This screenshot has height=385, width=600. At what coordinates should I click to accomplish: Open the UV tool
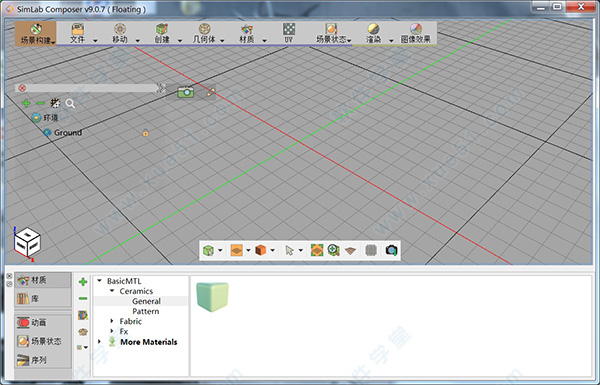(x=289, y=33)
